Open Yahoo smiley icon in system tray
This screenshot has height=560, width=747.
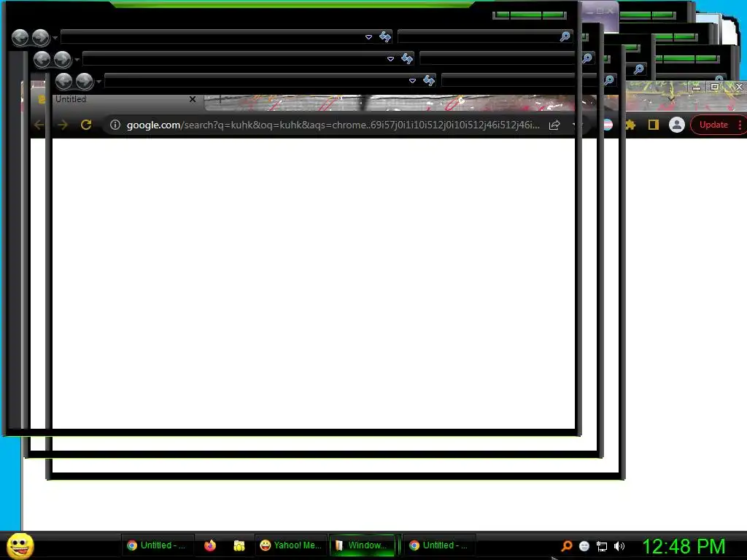point(584,546)
